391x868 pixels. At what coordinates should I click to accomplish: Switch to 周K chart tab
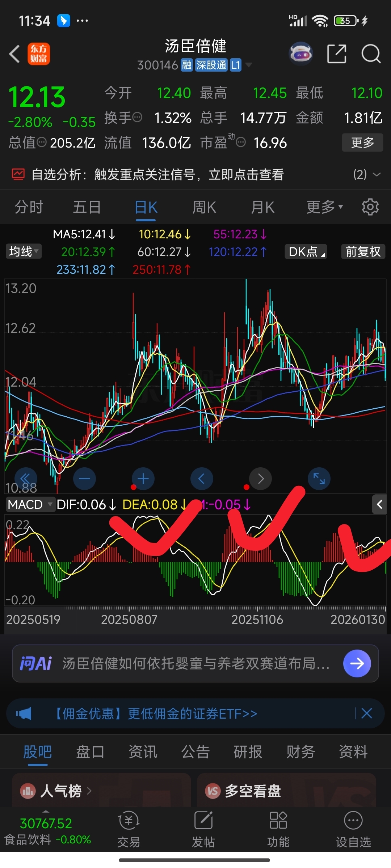[x=204, y=207]
